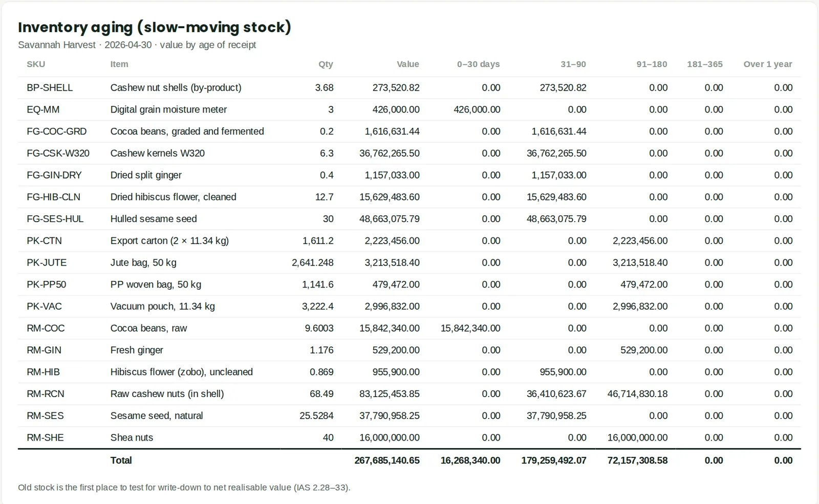
Task: Select Raw cashew nuts (in shell) row
Action: point(409,394)
